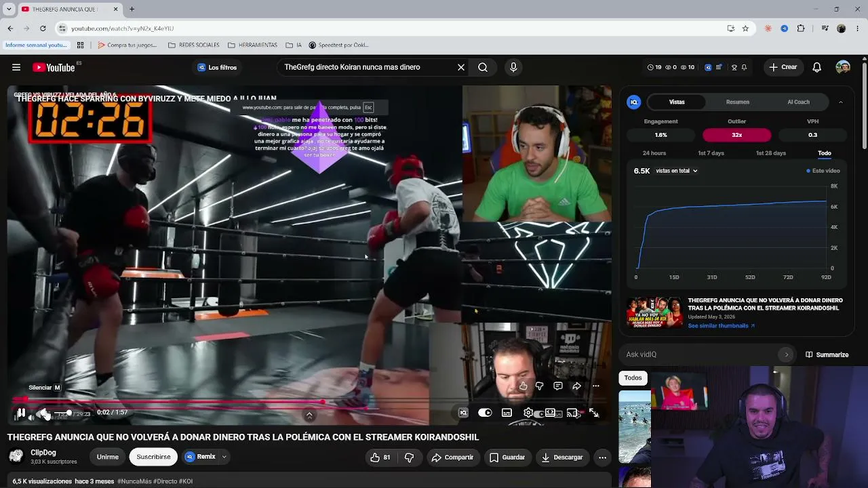868x488 pixels.
Task: Click the Crear button
Action: [783, 67]
